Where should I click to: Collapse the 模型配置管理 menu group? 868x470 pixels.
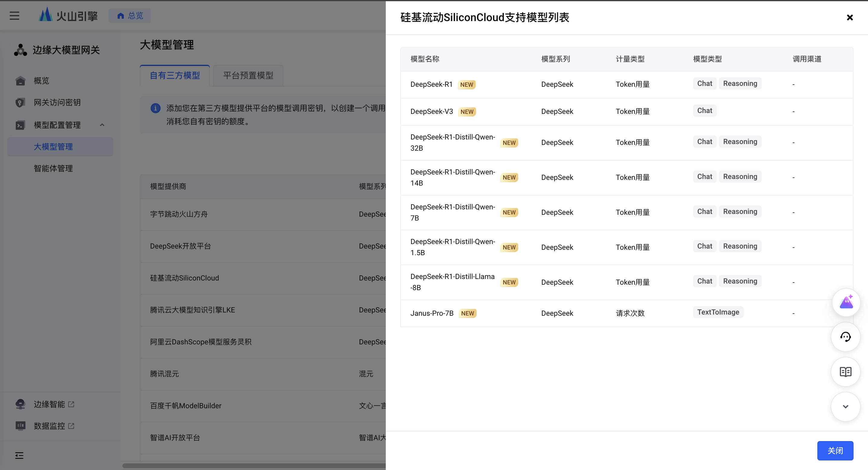point(102,125)
